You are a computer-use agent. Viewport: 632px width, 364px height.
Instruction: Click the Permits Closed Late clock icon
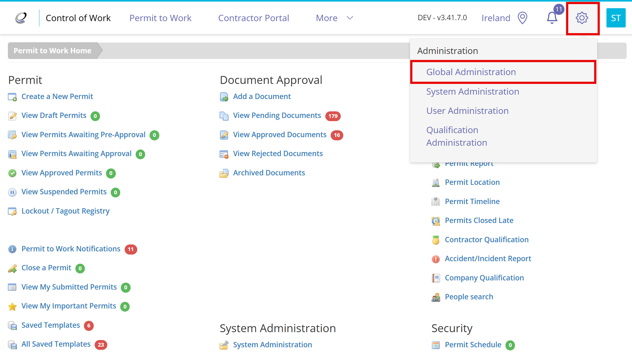(x=435, y=221)
